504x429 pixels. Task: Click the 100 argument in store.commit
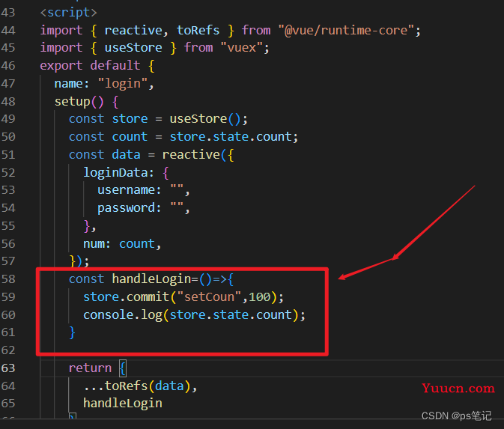tap(260, 297)
